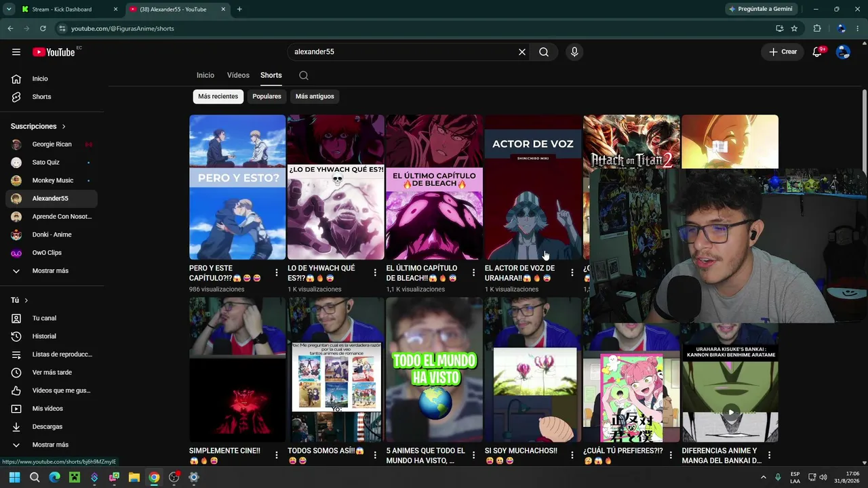
Task: Filter shorts by Más recientes
Action: point(218,96)
